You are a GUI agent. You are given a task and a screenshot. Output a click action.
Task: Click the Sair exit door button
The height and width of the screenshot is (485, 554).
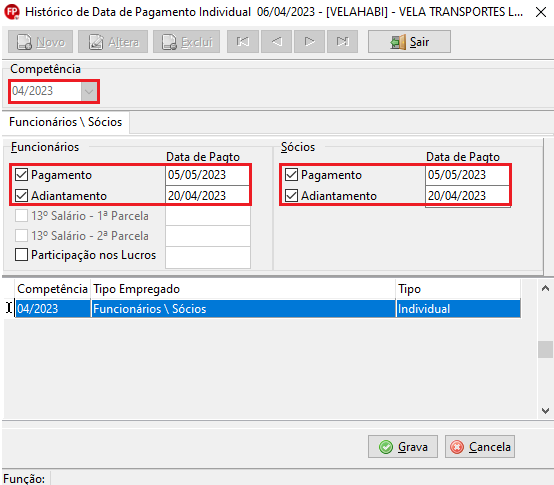(x=409, y=42)
